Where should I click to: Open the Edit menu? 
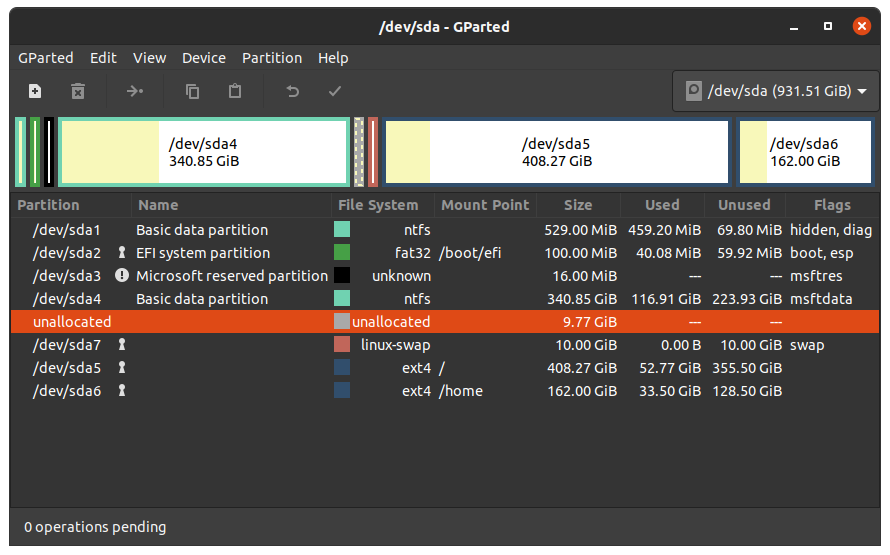coord(103,58)
